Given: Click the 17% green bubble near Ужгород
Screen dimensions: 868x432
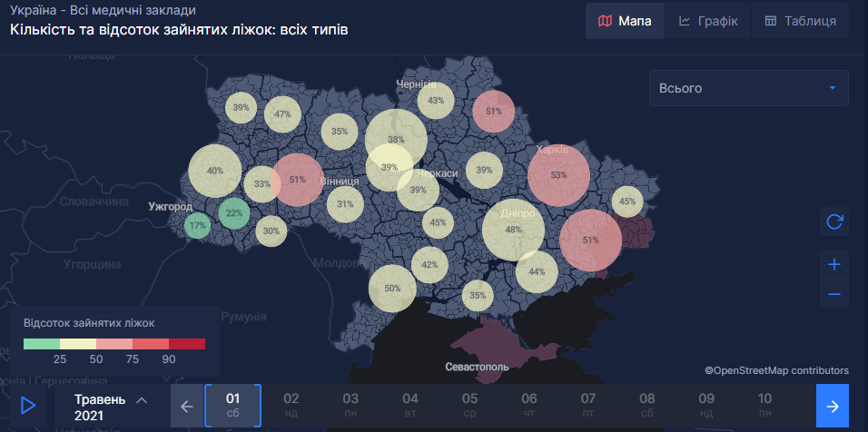Looking at the screenshot, I should (198, 226).
